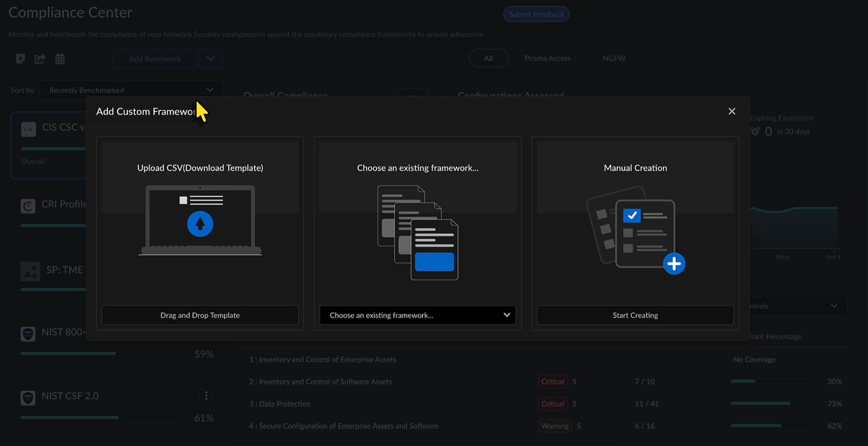Image resolution: width=868 pixels, height=446 pixels.
Task: Click the stacked documents framework illustration
Action: tap(418, 232)
